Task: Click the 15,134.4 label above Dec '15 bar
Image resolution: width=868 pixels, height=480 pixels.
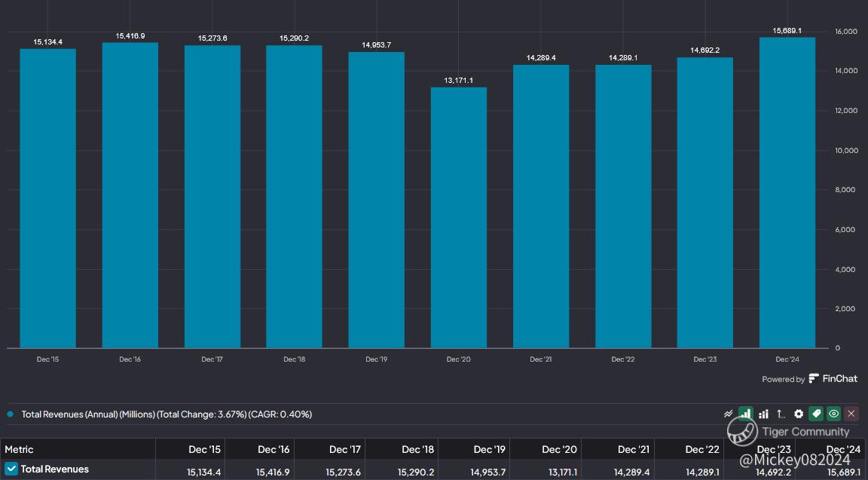Action: coord(48,42)
